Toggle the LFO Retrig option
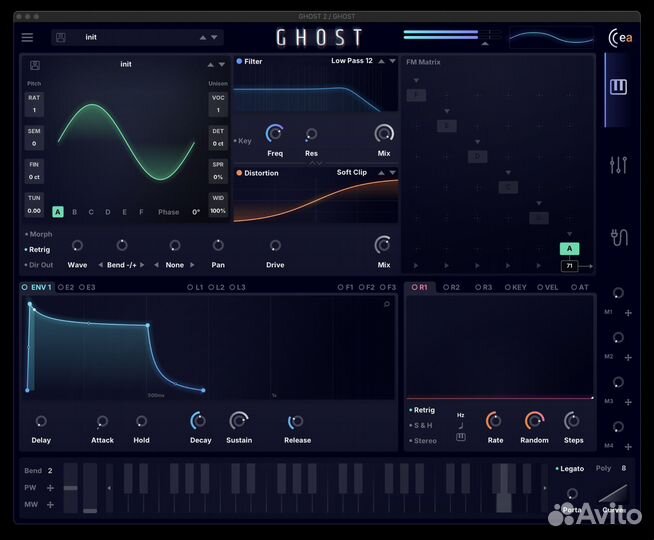The image size is (654, 540). 422,410
